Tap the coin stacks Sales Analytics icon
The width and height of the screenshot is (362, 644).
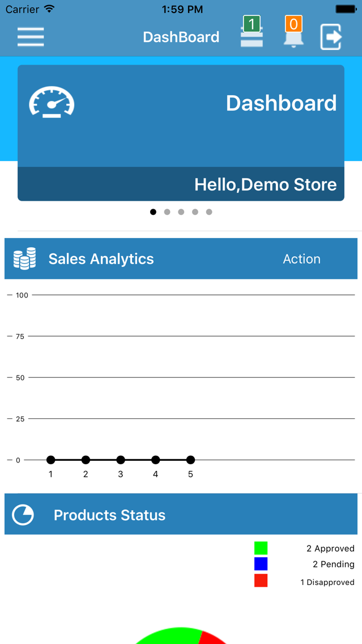(24, 259)
